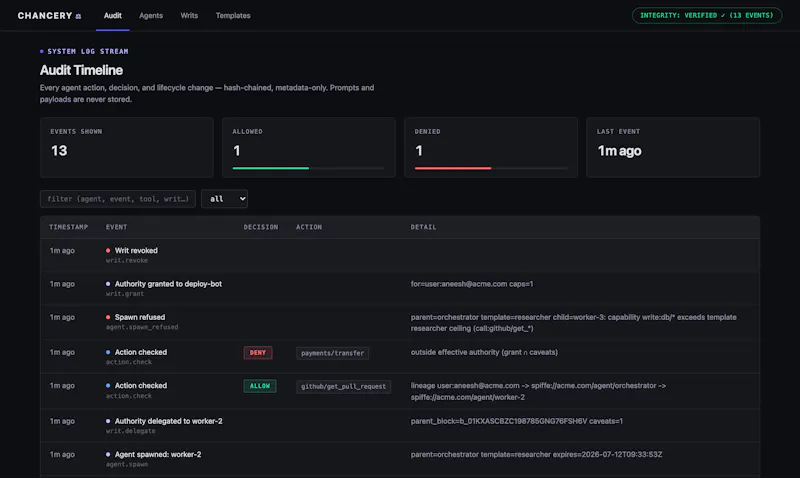Click detail 'for=user:aneesh@acme.com caps=1'
This screenshot has height=478, width=800.
click(472, 284)
